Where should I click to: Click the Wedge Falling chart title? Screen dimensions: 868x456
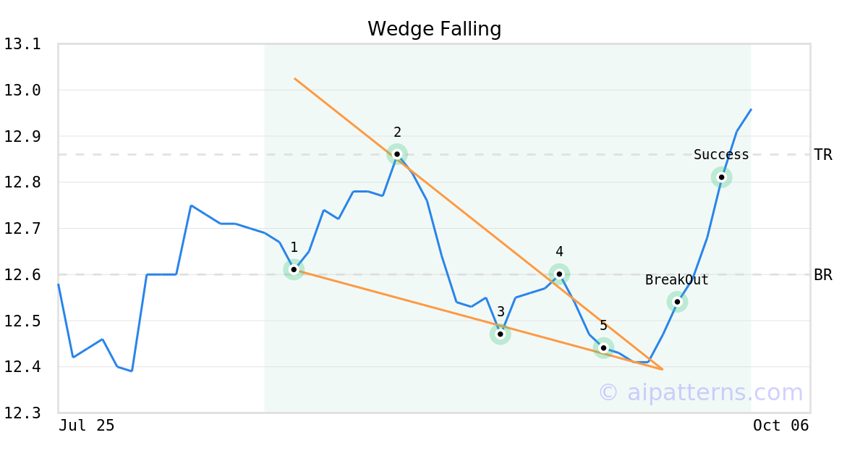pos(434,29)
